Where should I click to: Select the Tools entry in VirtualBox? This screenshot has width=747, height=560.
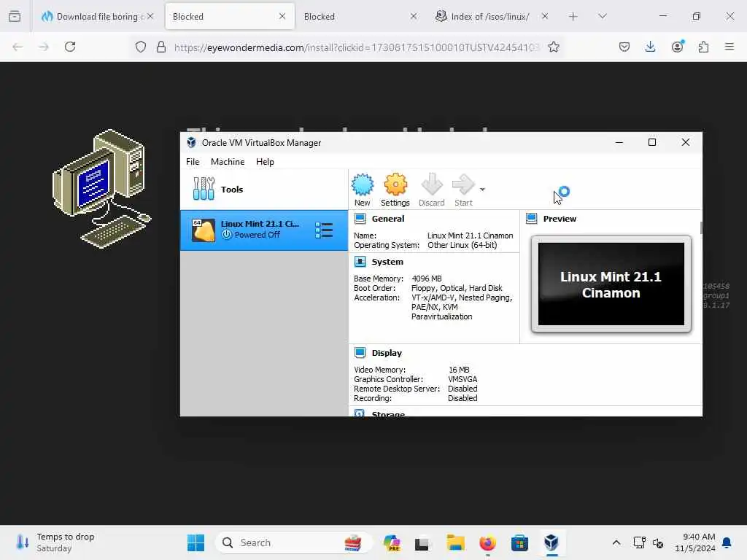tap(264, 189)
